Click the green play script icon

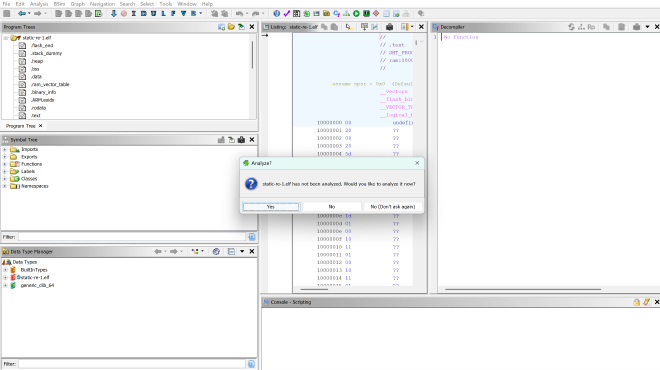(x=357, y=13)
